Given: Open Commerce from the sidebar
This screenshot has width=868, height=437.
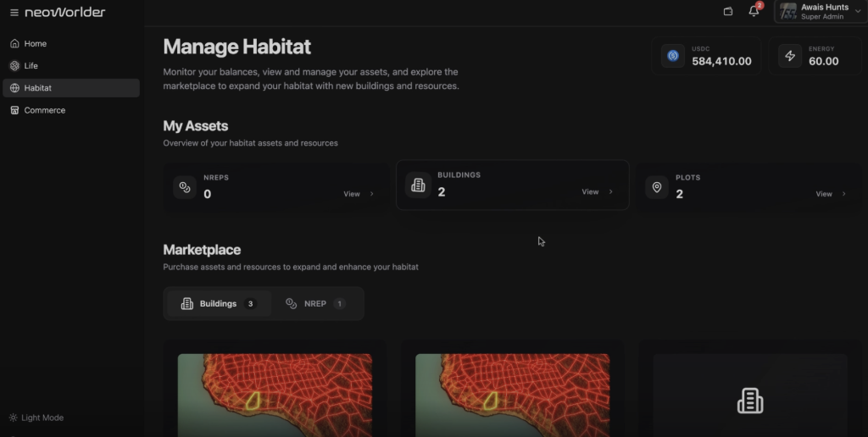Looking at the screenshot, I should click(x=44, y=110).
